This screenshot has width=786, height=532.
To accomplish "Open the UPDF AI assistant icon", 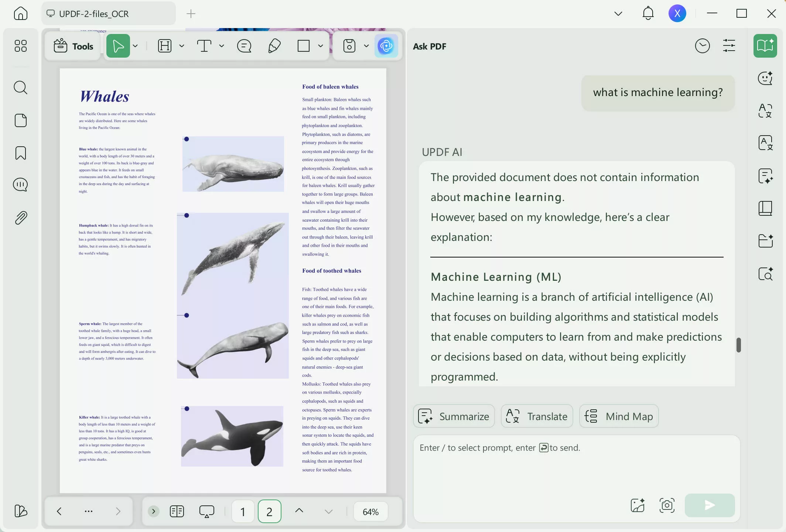I will coord(386,46).
